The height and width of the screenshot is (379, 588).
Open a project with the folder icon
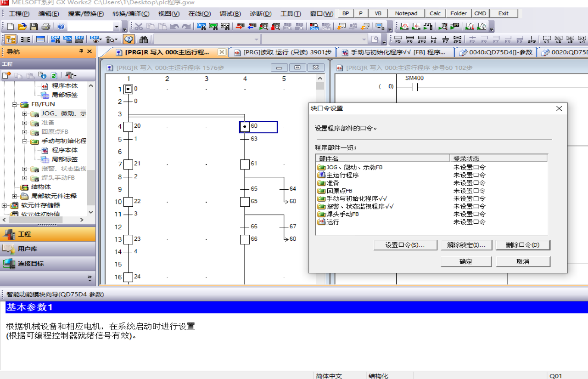22,26
